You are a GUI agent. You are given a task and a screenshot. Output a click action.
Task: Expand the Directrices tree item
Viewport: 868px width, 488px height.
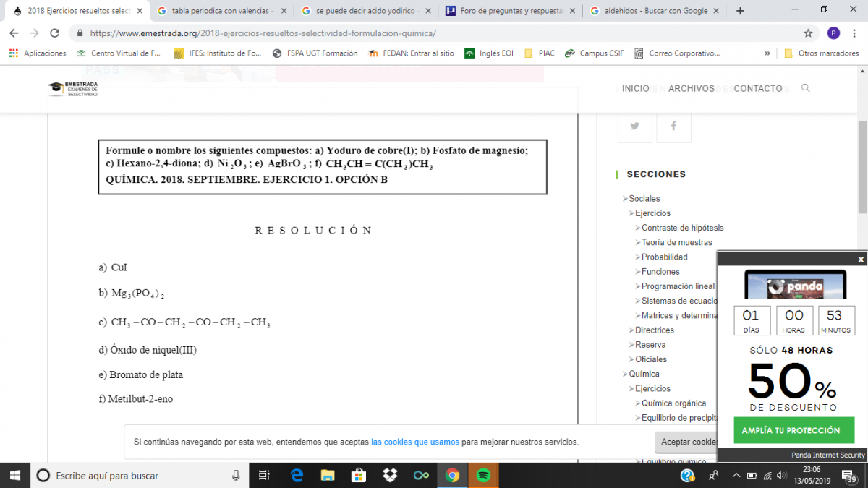631,330
